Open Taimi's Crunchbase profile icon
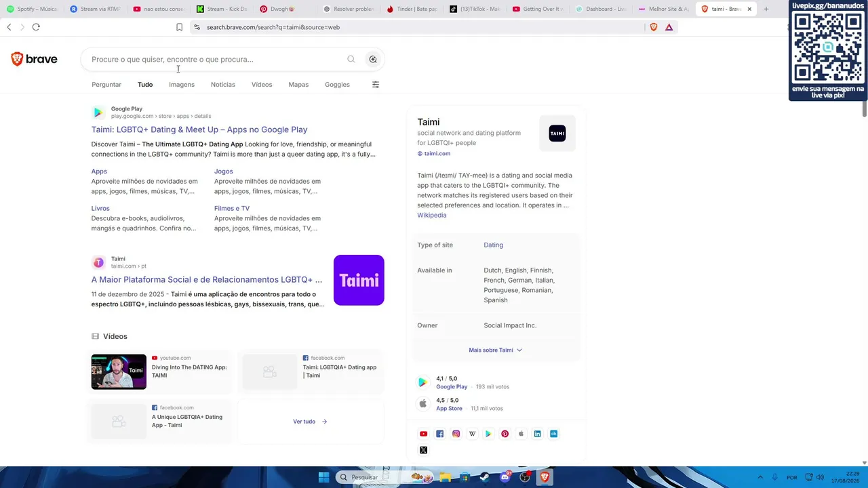 click(554, 434)
